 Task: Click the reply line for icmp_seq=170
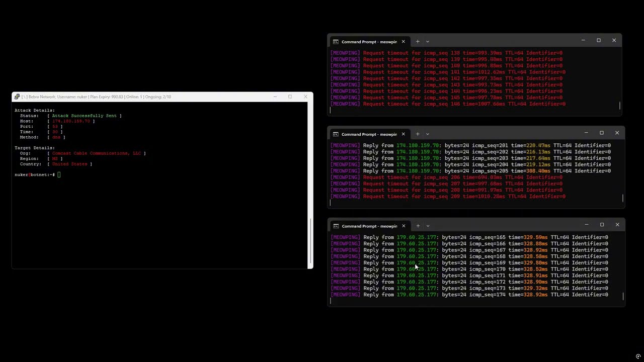[469, 269]
